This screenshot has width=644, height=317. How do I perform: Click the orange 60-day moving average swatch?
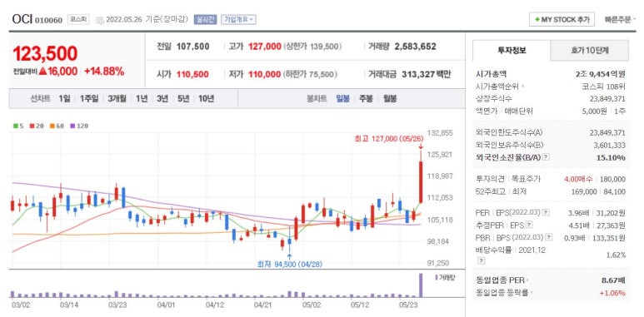(52, 126)
